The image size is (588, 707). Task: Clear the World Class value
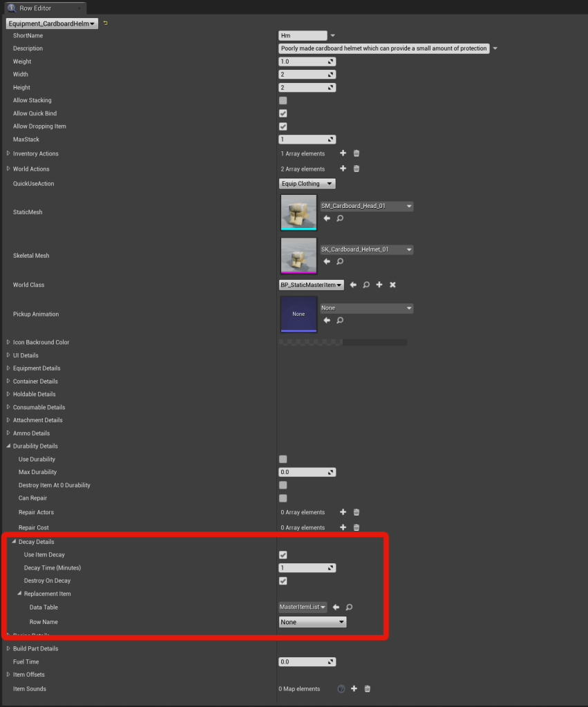click(x=392, y=285)
